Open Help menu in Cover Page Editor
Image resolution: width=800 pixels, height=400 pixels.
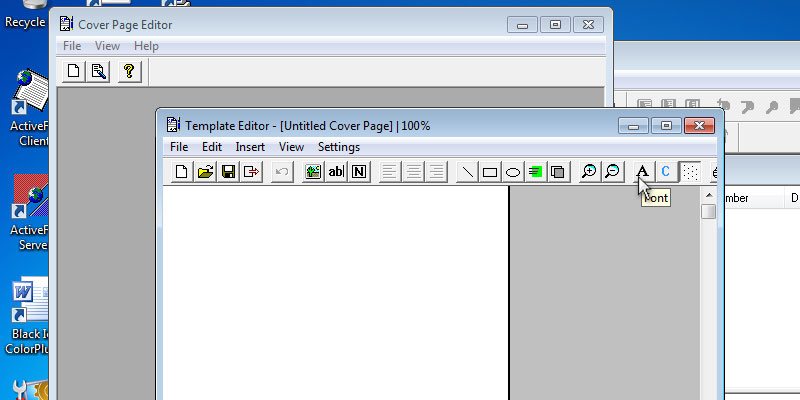tap(146, 46)
